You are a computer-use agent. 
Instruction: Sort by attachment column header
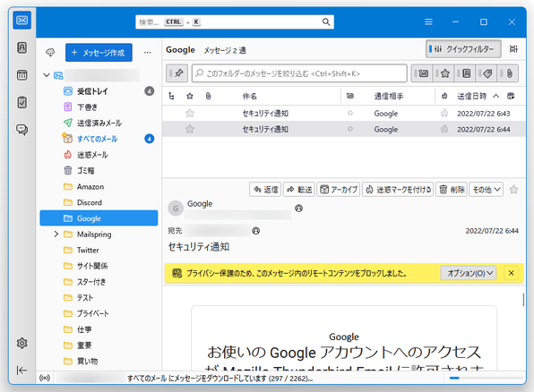(x=209, y=97)
